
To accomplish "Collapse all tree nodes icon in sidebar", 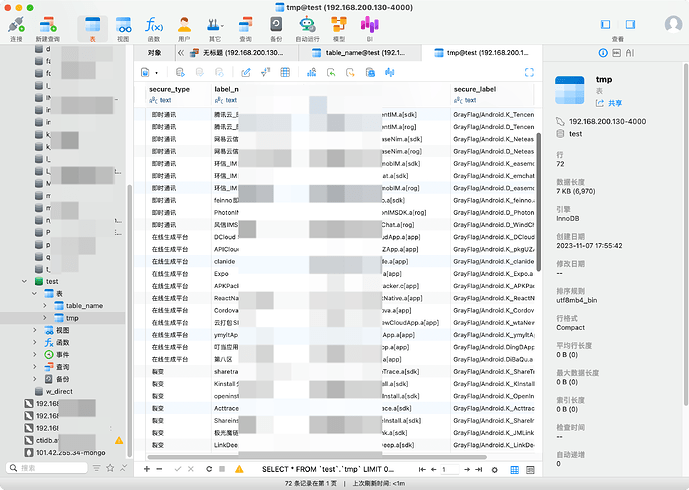I will tap(123, 468).
